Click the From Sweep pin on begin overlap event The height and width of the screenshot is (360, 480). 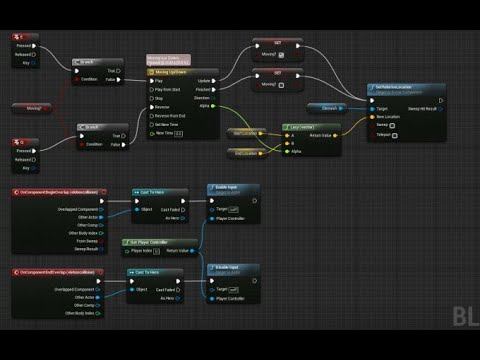[101, 241]
